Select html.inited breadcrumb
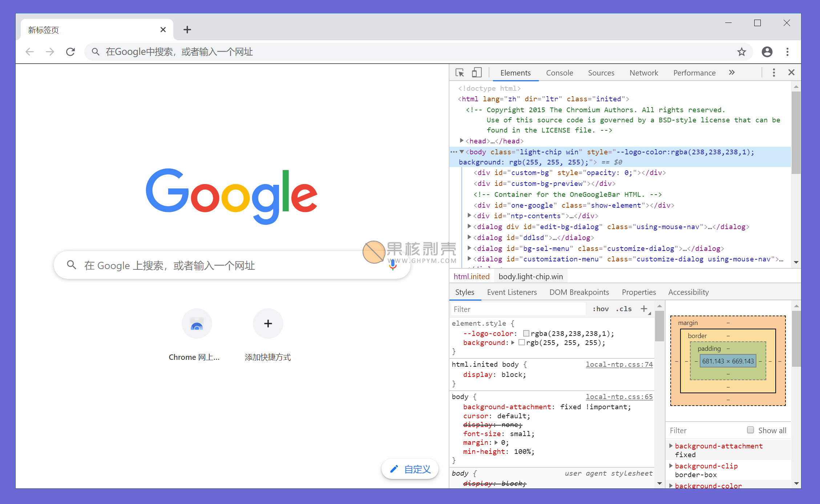Image resolution: width=820 pixels, height=504 pixels. pyautogui.click(x=472, y=276)
